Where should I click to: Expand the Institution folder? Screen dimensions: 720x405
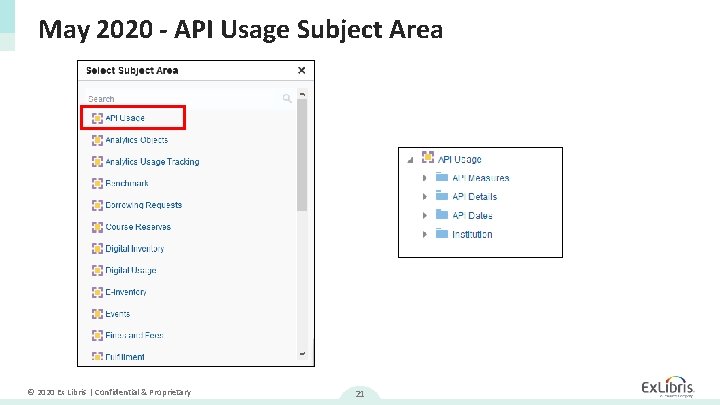point(425,234)
